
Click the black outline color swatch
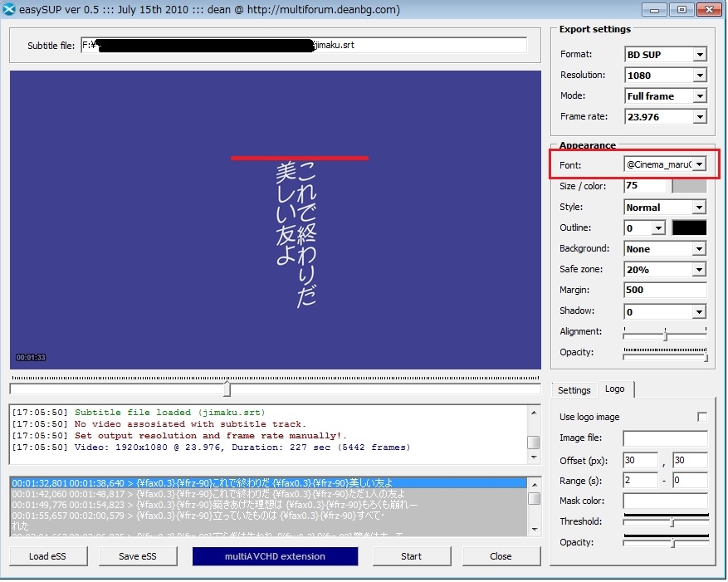pyautogui.click(x=689, y=227)
